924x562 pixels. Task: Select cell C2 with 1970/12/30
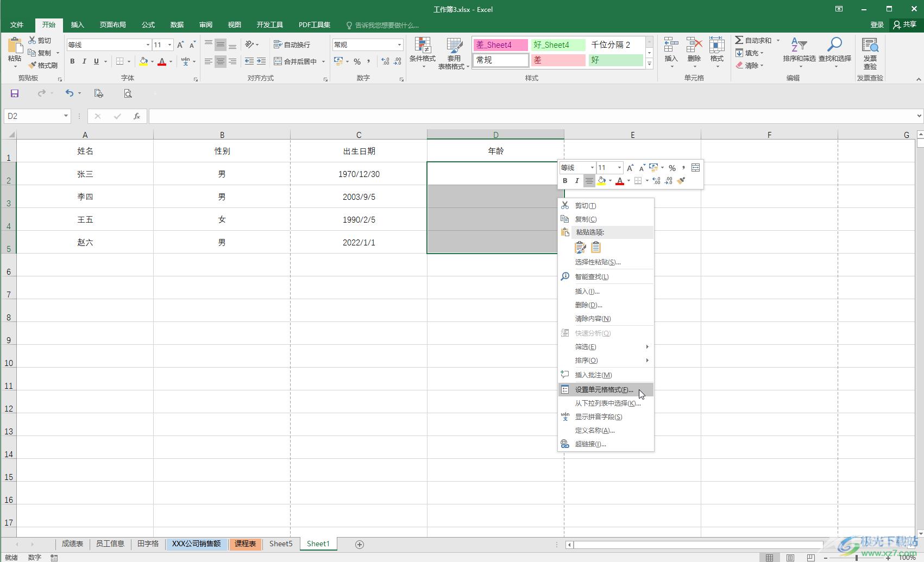[x=359, y=174]
